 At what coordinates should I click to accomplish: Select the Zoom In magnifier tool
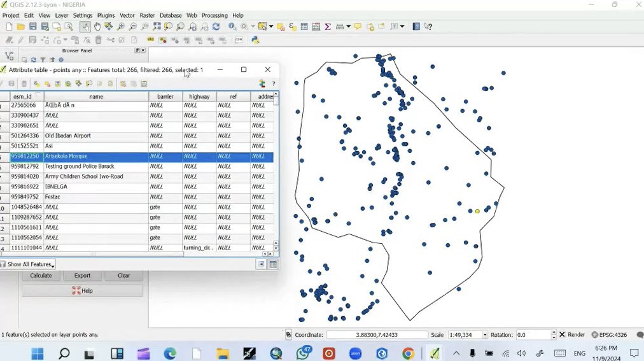(x=121, y=27)
